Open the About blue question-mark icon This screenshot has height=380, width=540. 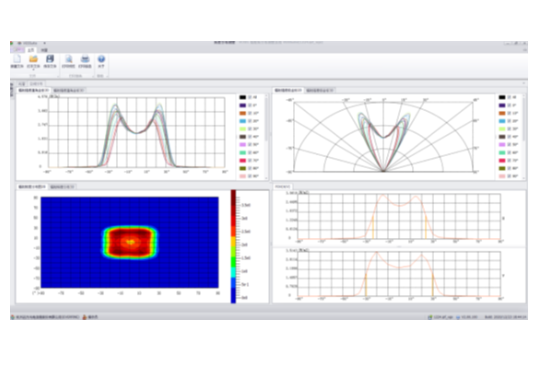[x=101, y=59]
